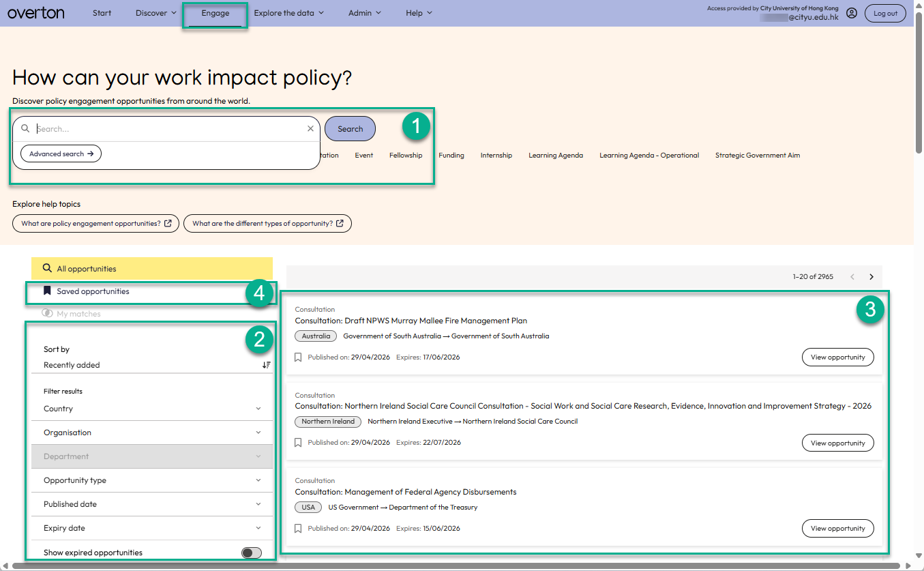Click the sort order icon beside Recently added
The height and width of the screenshot is (571, 924).
point(266,365)
